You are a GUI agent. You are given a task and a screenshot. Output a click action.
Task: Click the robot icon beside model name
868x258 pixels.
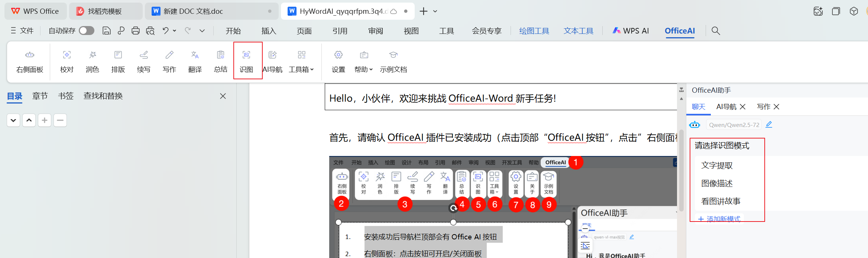click(694, 125)
